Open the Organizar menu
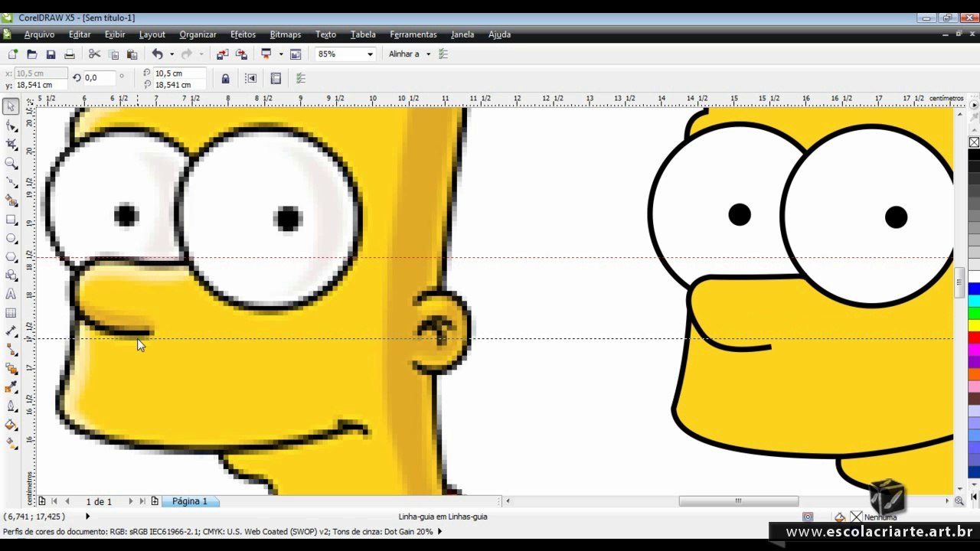This screenshot has height=551, width=980. pos(198,34)
